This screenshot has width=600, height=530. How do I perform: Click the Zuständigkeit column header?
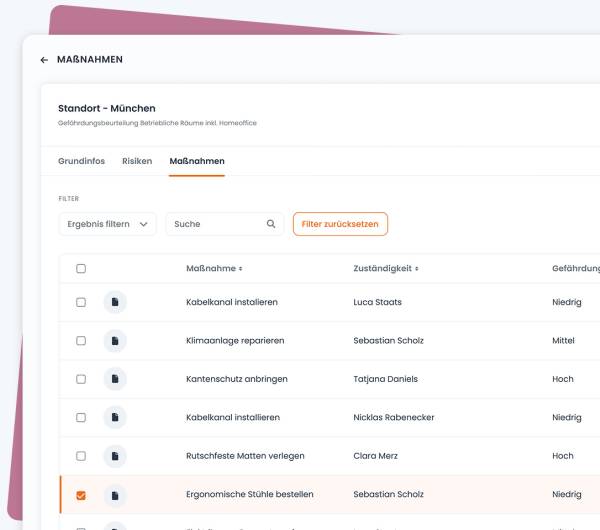point(383,269)
